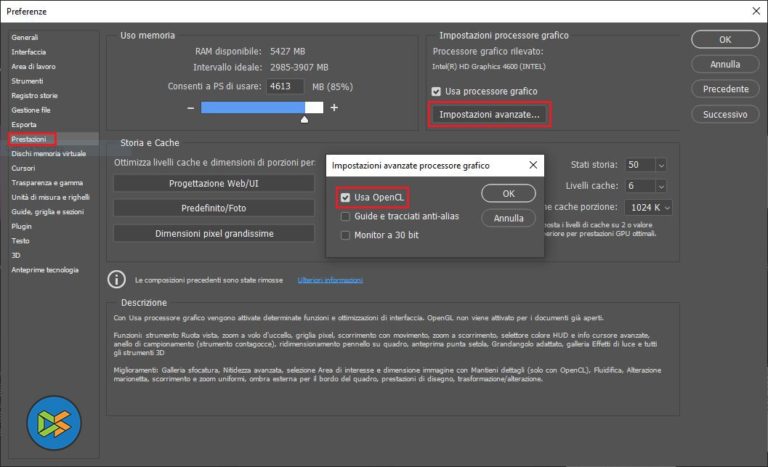Click the info icon beside Le composizioni precedenti
The image size is (768, 467).
pyautogui.click(x=117, y=279)
